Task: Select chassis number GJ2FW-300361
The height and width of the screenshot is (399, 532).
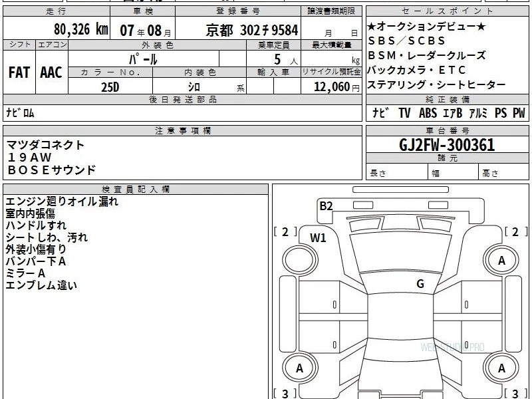Action: click(447, 145)
